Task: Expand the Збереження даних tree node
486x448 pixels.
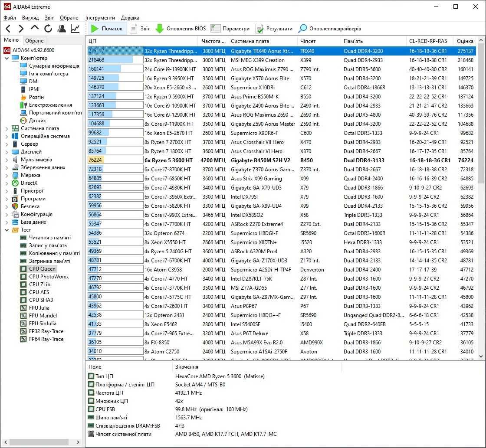Action: (x=7, y=167)
